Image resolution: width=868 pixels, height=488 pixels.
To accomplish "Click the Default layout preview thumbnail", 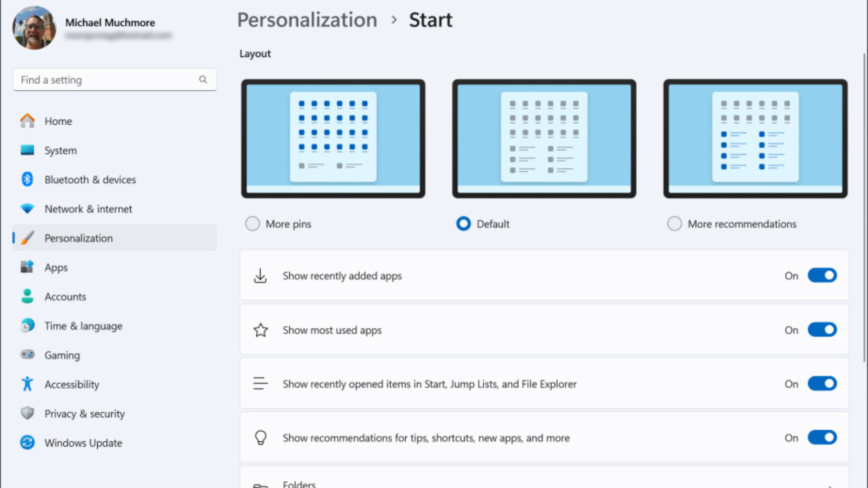I will click(544, 139).
